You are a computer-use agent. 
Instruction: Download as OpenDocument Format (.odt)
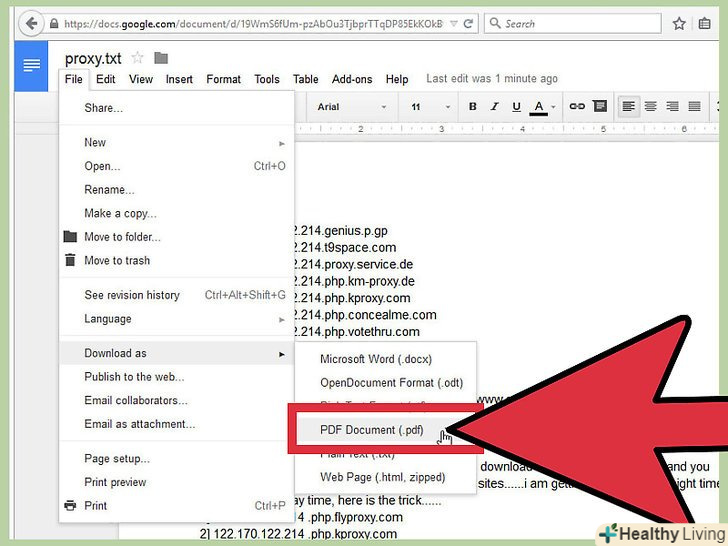click(x=385, y=383)
